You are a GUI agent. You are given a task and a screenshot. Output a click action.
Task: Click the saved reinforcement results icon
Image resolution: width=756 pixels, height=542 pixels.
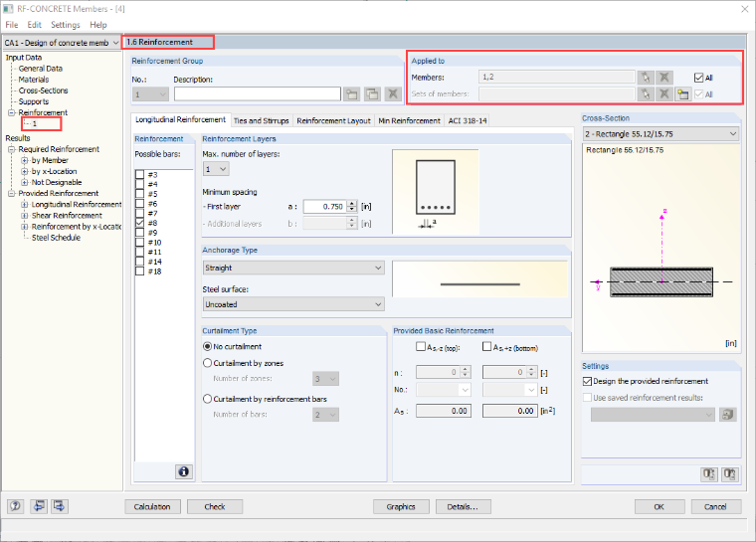[x=728, y=415]
